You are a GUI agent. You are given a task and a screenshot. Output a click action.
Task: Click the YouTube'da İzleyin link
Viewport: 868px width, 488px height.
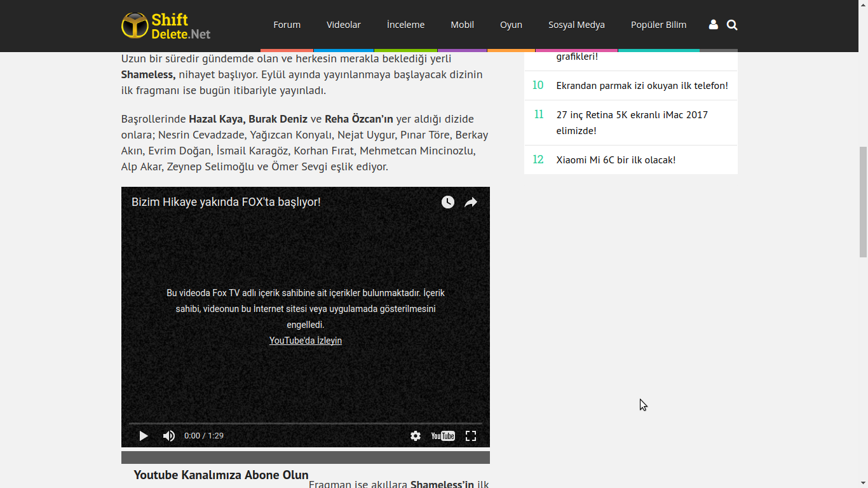pyautogui.click(x=306, y=341)
